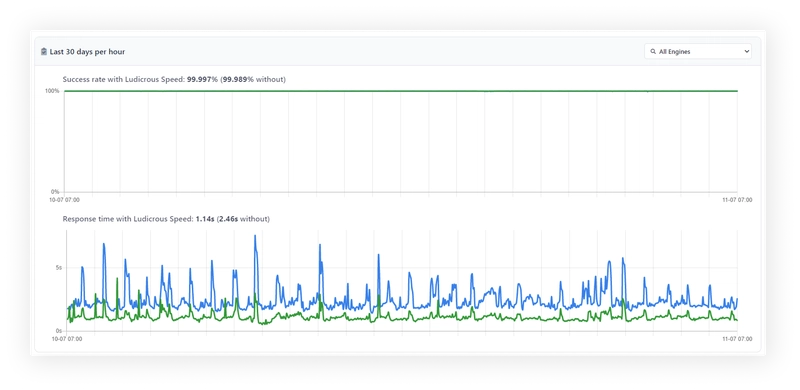Click the 99.989% without value
The image size is (800, 390).
[x=238, y=80]
